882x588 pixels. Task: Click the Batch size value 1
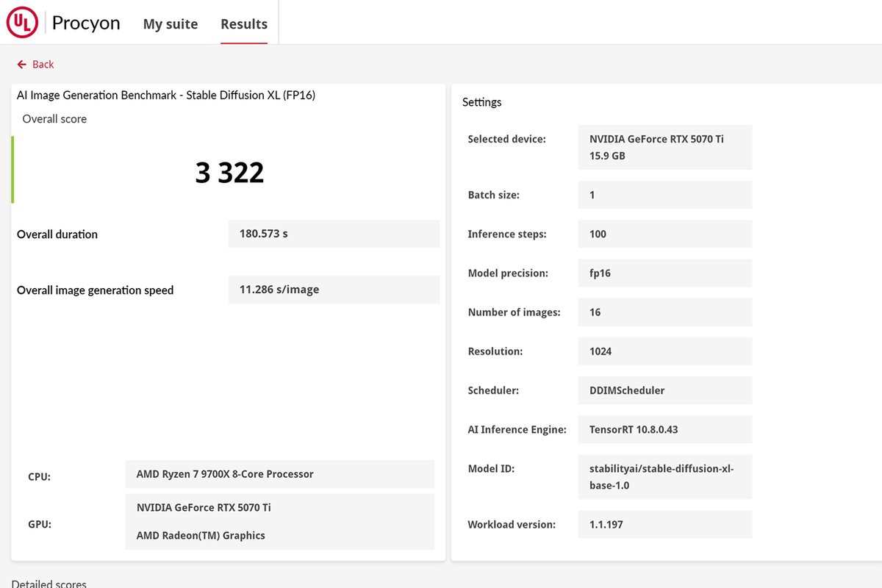pyautogui.click(x=665, y=195)
